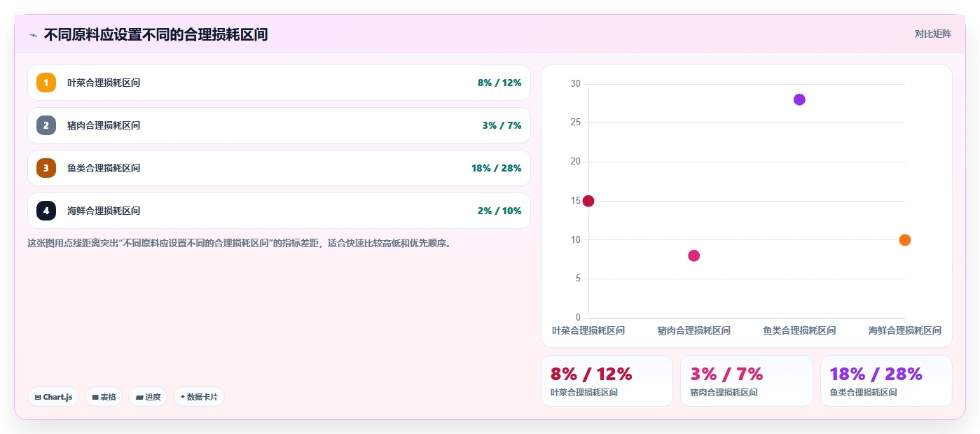Select the 进度 tag chip

pyautogui.click(x=148, y=397)
